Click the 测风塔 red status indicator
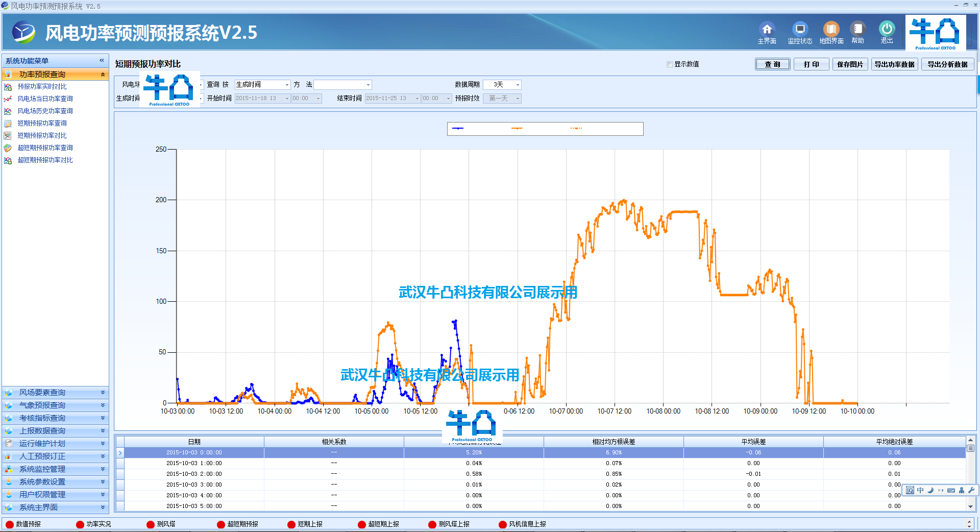The image size is (980, 532). coord(151,524)
